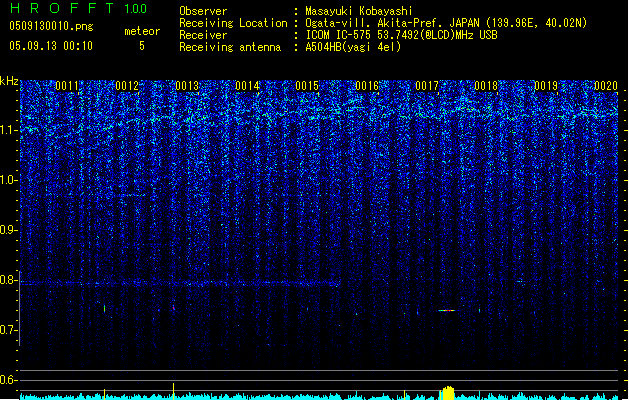The height and width of the screenshot is (400, 629).
Task: Click the kHz axis unit label
Action: 9,81
